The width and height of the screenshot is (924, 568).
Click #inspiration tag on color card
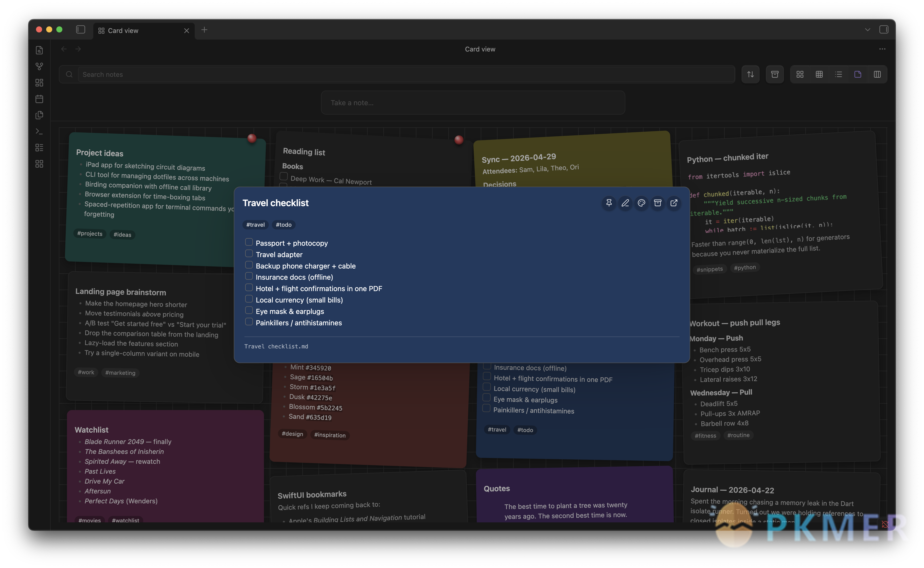click(330, 435)
